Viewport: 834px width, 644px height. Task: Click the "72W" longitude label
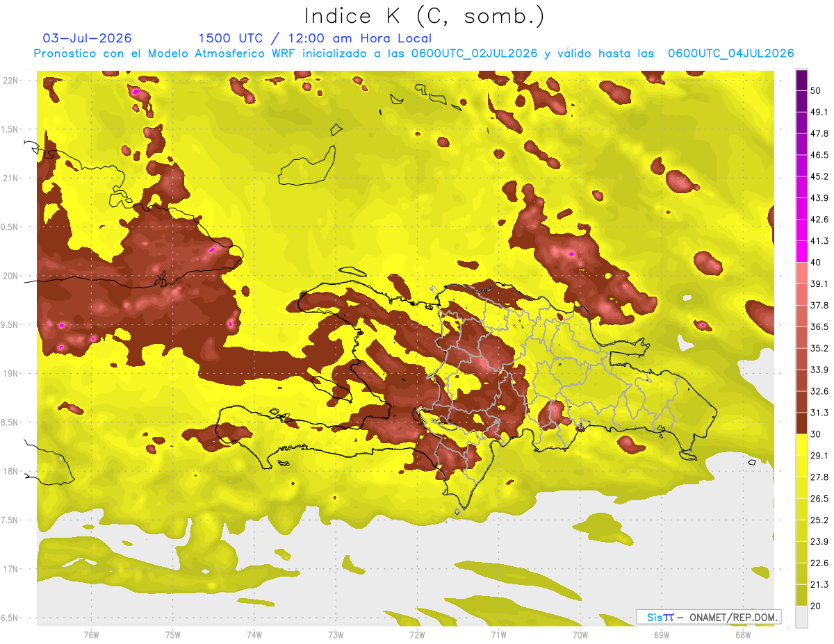click(417, 634)
